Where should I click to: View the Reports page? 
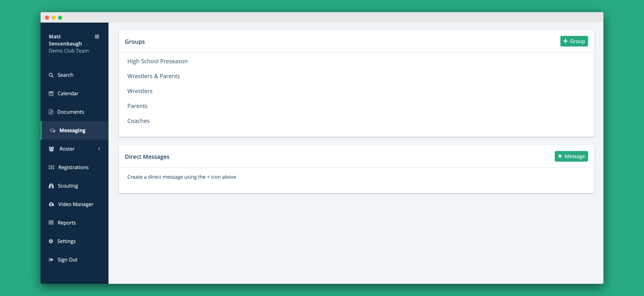pos(75,223)
